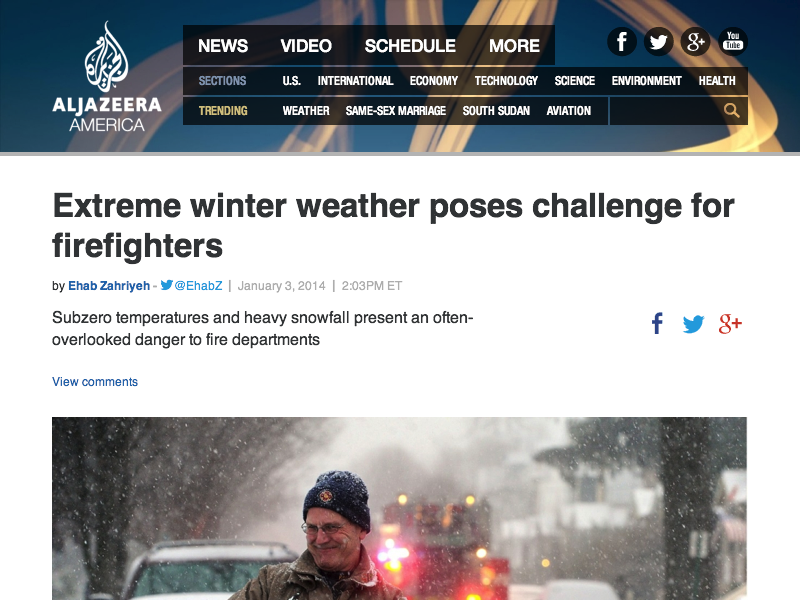Open the YouTube channel icon
This screenshot has height=600, width=800.
pyautogui.click(x=733, y=42)
